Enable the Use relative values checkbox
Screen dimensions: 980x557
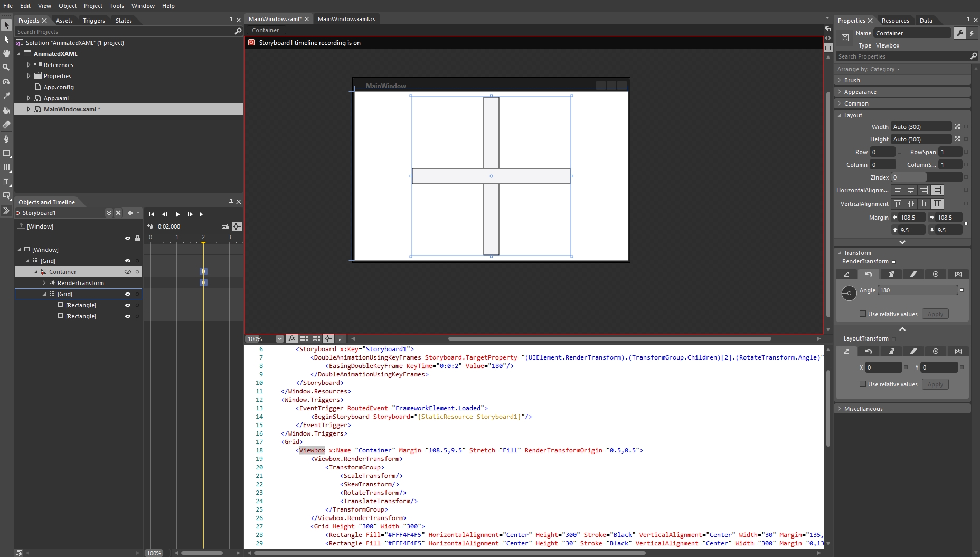tap(863, 314)
